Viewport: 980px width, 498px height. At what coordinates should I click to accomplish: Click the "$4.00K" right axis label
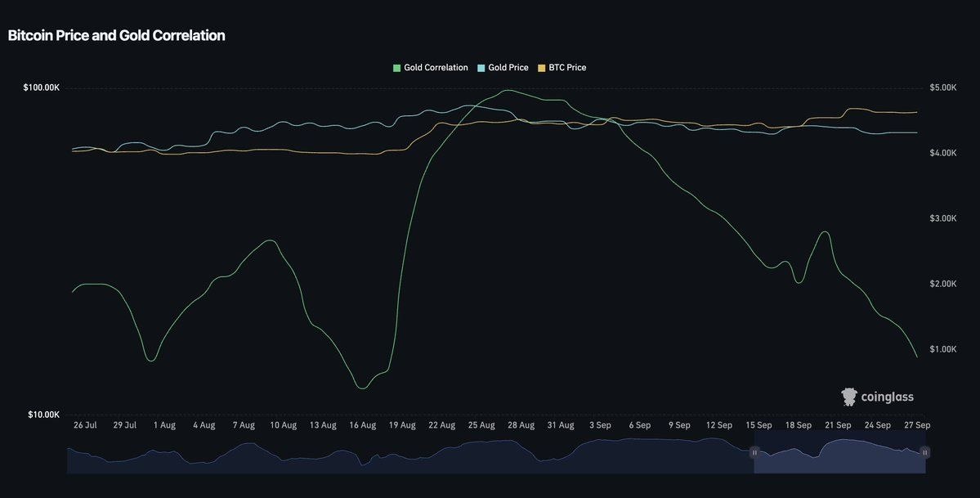(x=943, y=153)
